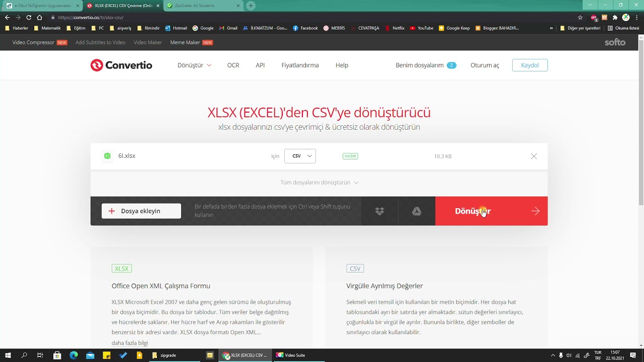
Task: Open the Chrome tab search arrow
Action: (x=590, y=5)
